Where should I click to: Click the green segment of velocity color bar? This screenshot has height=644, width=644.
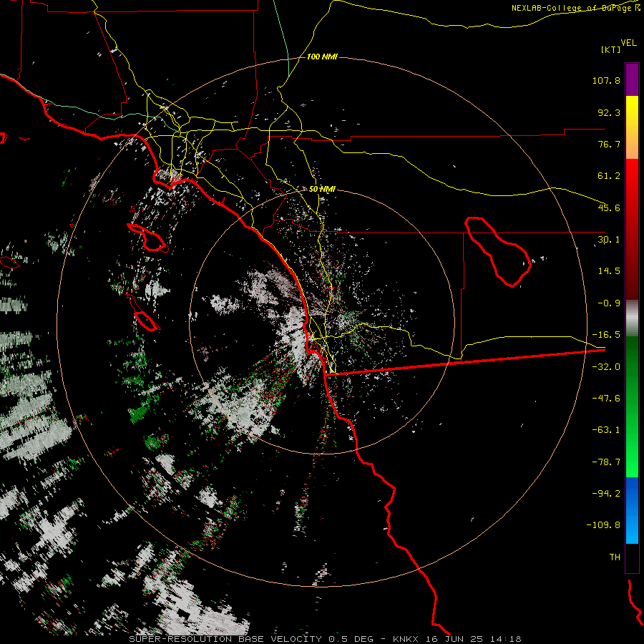point(632,406)
